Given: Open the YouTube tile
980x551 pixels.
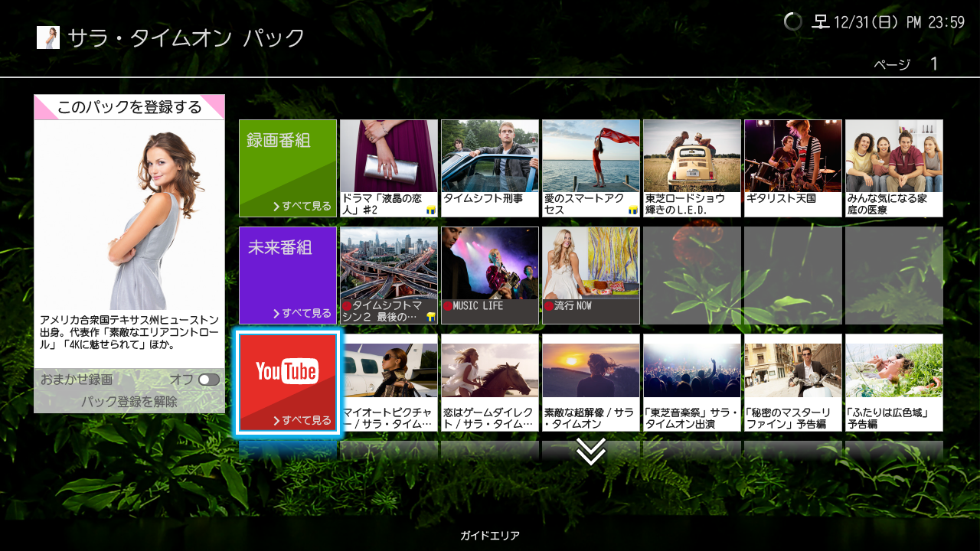Looking at the screenshot, I should (x=288, y=383).
